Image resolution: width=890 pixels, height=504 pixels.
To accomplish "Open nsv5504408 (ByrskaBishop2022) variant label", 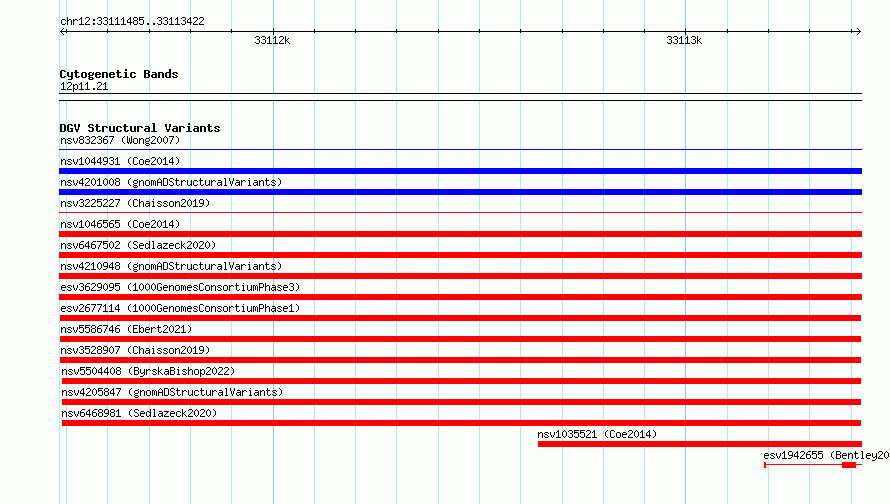I will click(x=148, y=371).
